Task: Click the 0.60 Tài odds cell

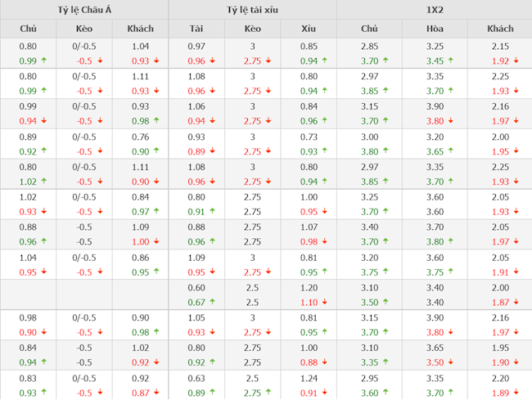Action: pyautogui.click(x=196, y=289)
